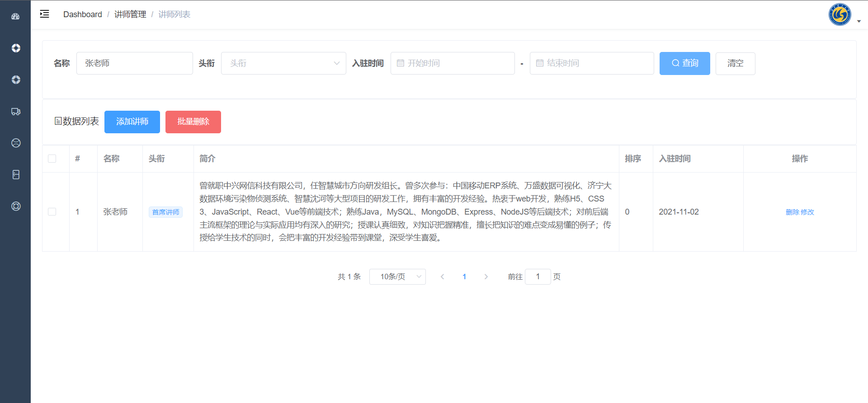
Task: Click the truck icon in the sidebar
Action: 16,112
